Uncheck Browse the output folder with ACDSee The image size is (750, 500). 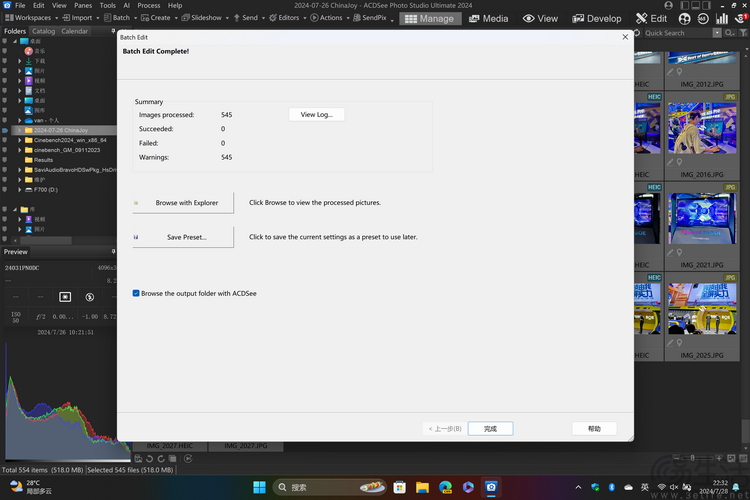(x=136, y=293)
